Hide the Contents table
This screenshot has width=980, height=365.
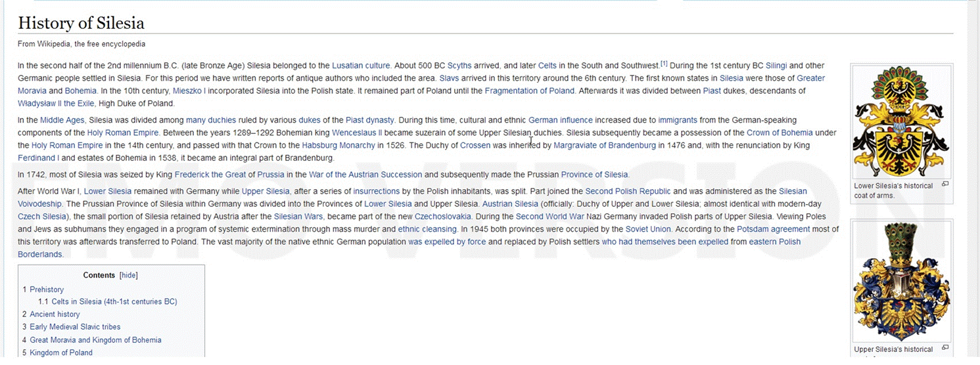129,275
